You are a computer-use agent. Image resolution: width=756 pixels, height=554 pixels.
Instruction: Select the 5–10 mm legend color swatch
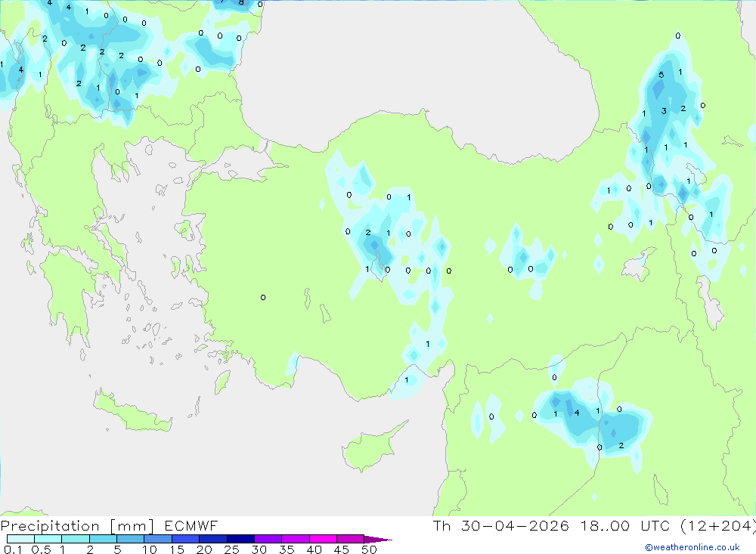pos(130,539)
